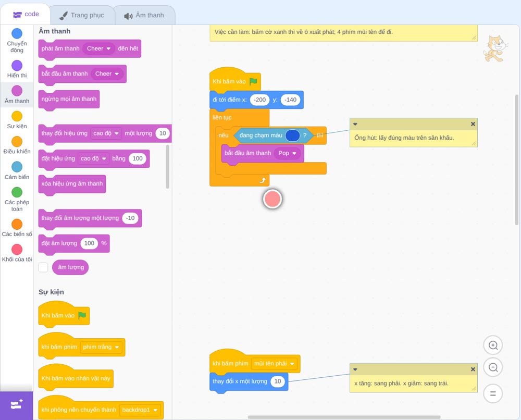Viewport: 521px width, 420px height.
Task: Pick the blue color in đang chạm màu block
Action: point(292,135)
